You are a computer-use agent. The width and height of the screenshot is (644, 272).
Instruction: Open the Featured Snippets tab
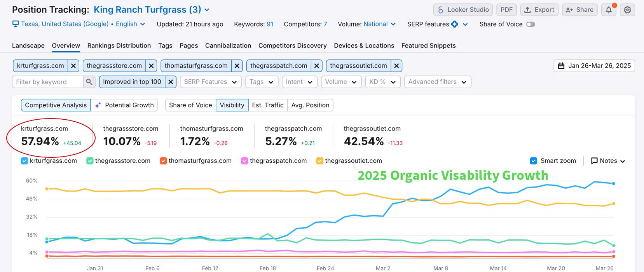pos(429,45)
